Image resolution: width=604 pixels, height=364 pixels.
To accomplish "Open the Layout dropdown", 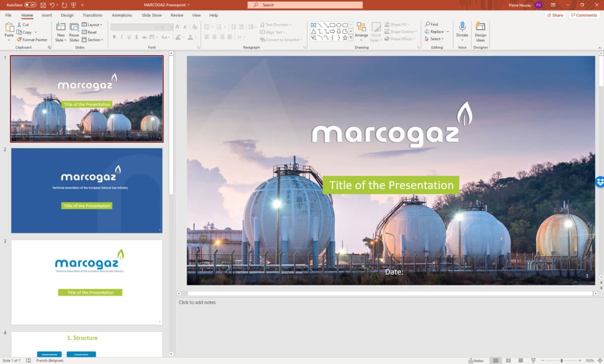I will click(92, 25).
